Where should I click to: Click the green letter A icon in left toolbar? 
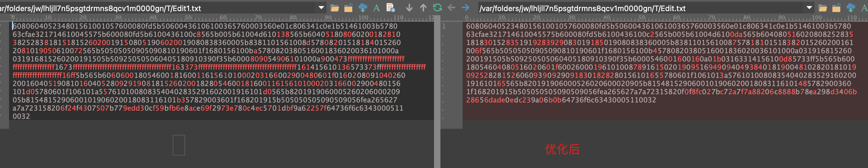click(x=377, y=8)
